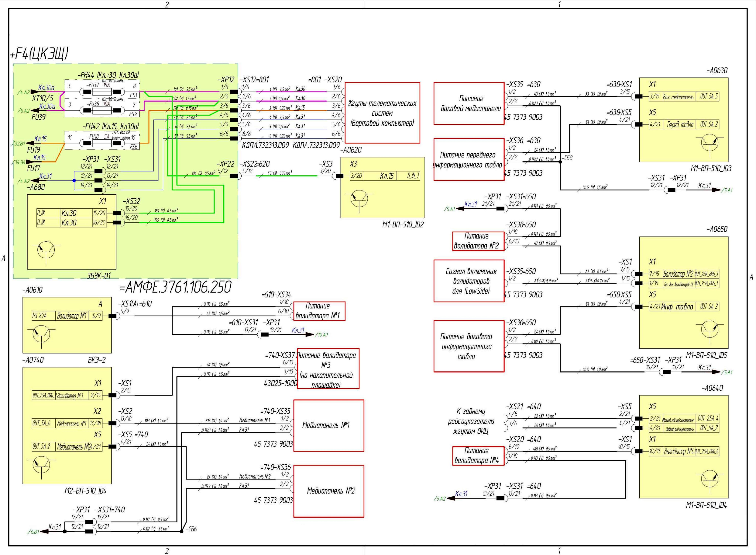Click the -A0740 designation
The height and width of the screenshot is (555, 756).
33,360
